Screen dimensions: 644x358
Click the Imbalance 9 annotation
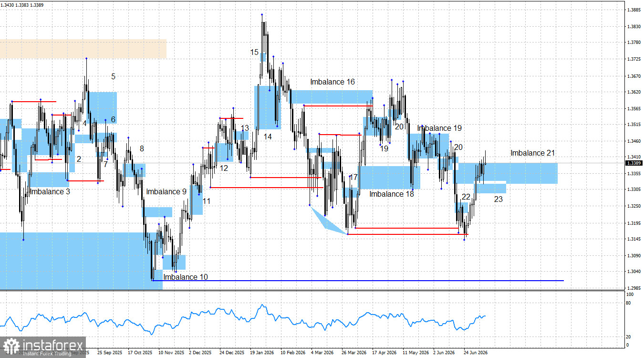click(166, 192)
